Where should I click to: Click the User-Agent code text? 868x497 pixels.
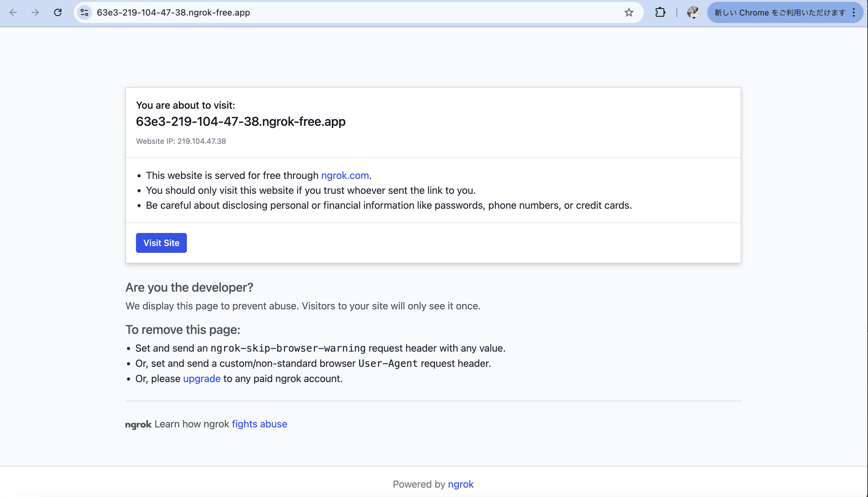coord(388,363)
